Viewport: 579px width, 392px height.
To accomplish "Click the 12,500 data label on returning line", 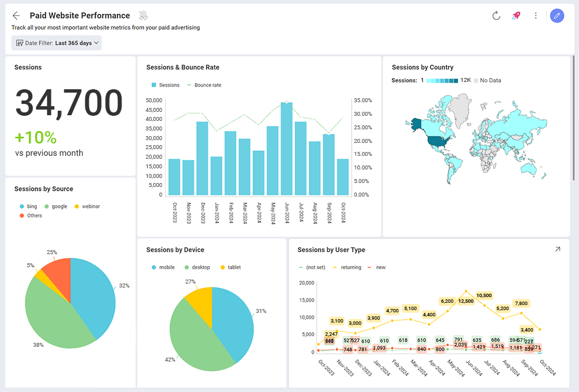I will [466, 301].
